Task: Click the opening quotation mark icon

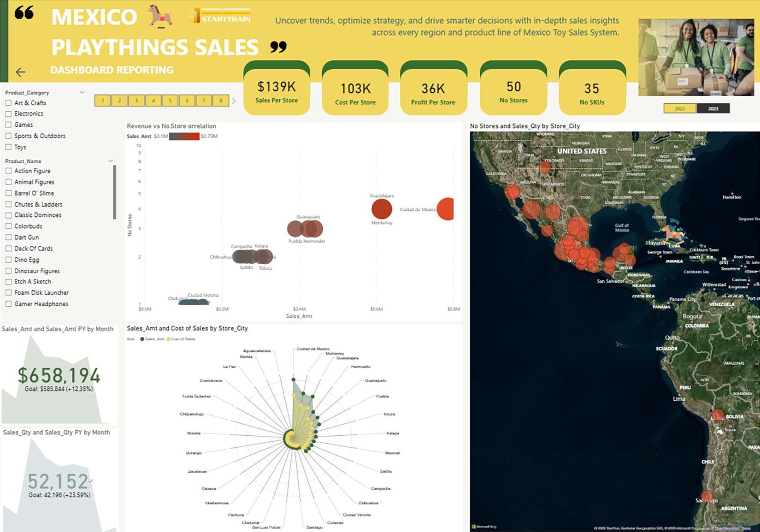Action: (24, 13)
